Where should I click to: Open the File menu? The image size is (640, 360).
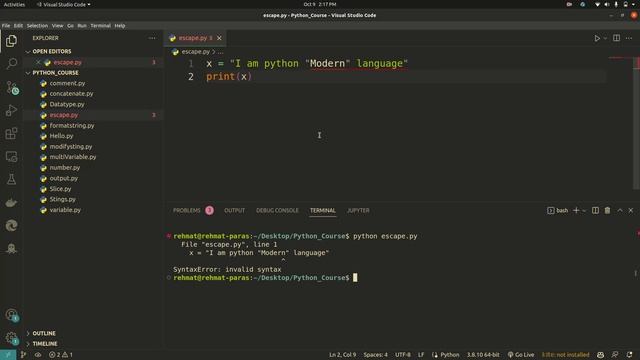[6, 26]
